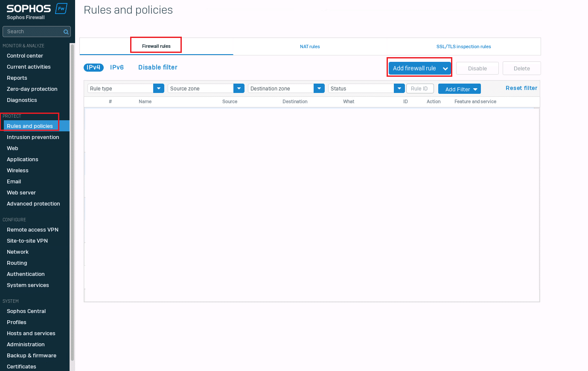Open the Rule type dropdown arrow
Image resolution: width=588 pixels, height=371 pixels.
click(x=158, y=88)
